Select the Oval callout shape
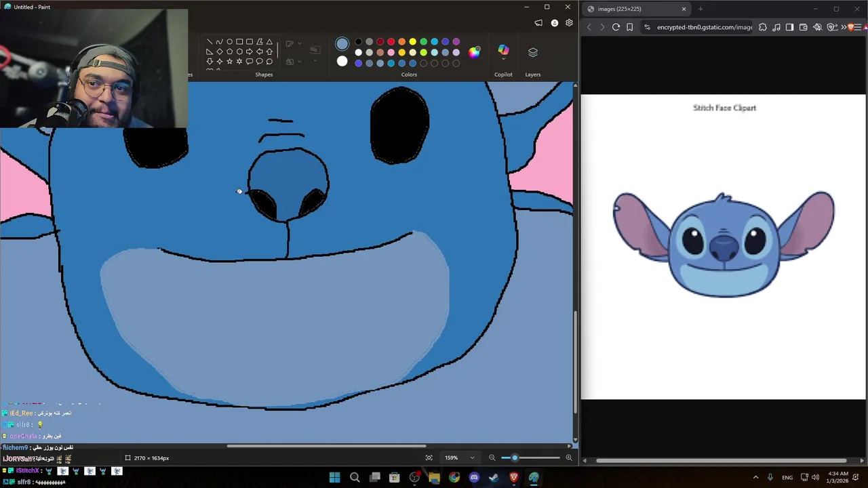The width and height of the screenshot is (868, 488). coord(260,62)
